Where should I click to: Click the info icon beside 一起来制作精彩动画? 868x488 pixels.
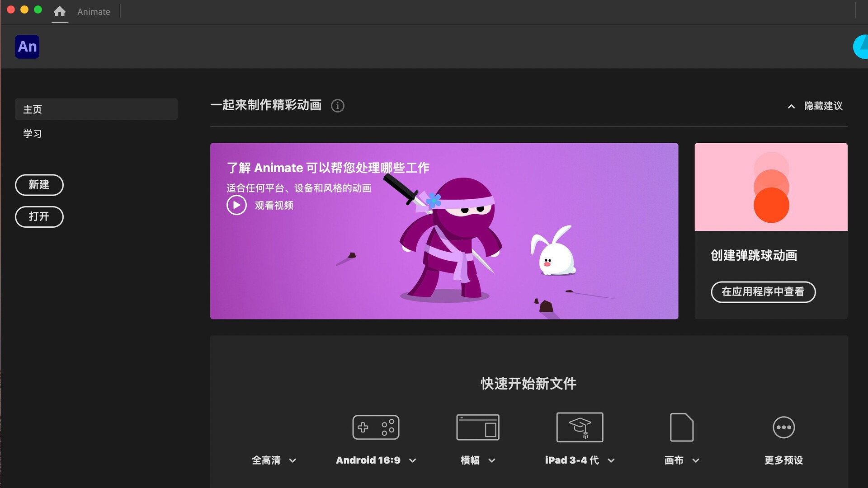[x=337, y=105]
